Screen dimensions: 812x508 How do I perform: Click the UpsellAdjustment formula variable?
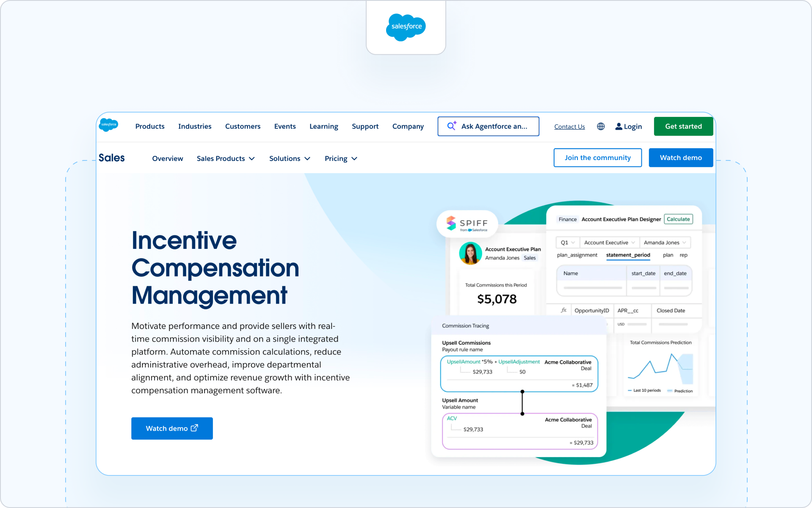pos(519,362)
